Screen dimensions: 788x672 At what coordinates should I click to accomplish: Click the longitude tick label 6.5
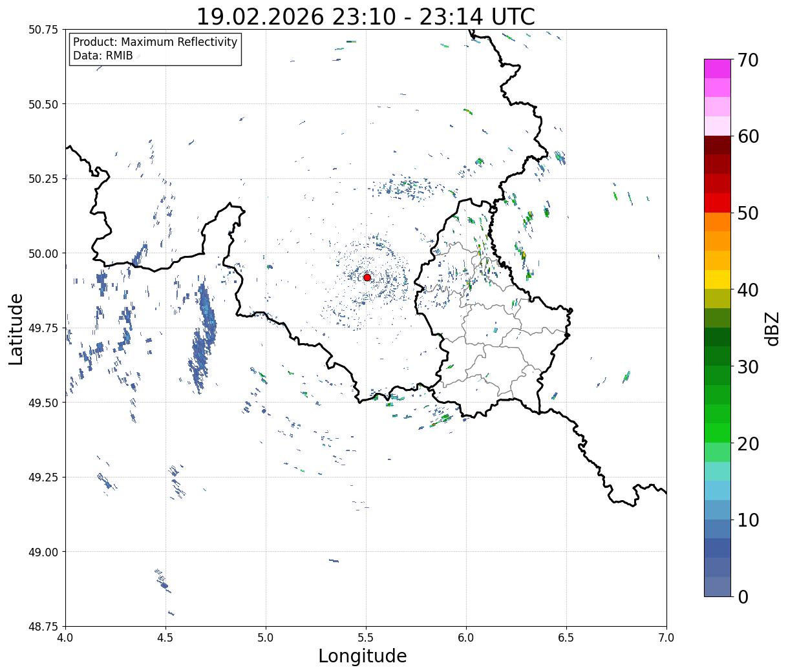[x=566, y=638]
